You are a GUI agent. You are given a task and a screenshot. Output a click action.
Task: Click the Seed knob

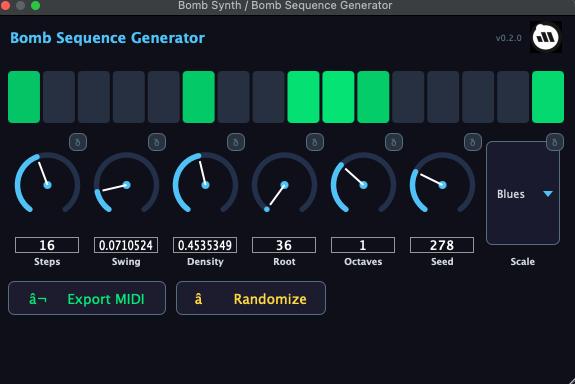pyautogui.click(x=442, y=184)
